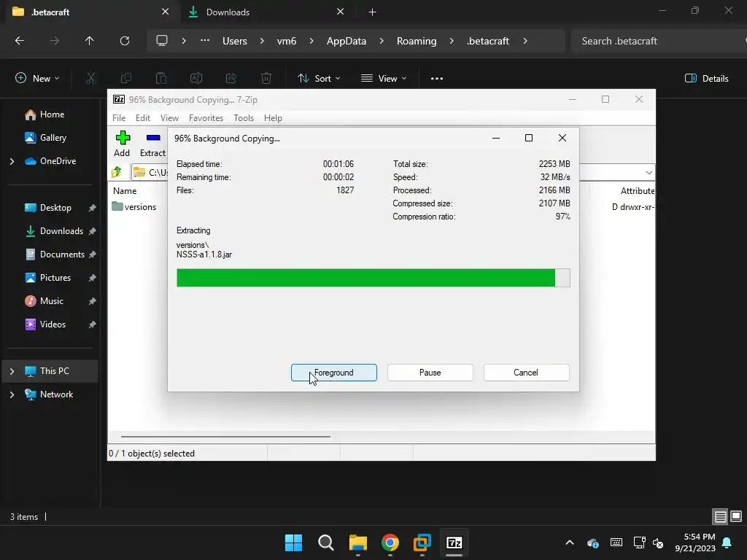Screen dimensions: 747x560
Task: Open the Windows Start menu
Action: (293, 542)
